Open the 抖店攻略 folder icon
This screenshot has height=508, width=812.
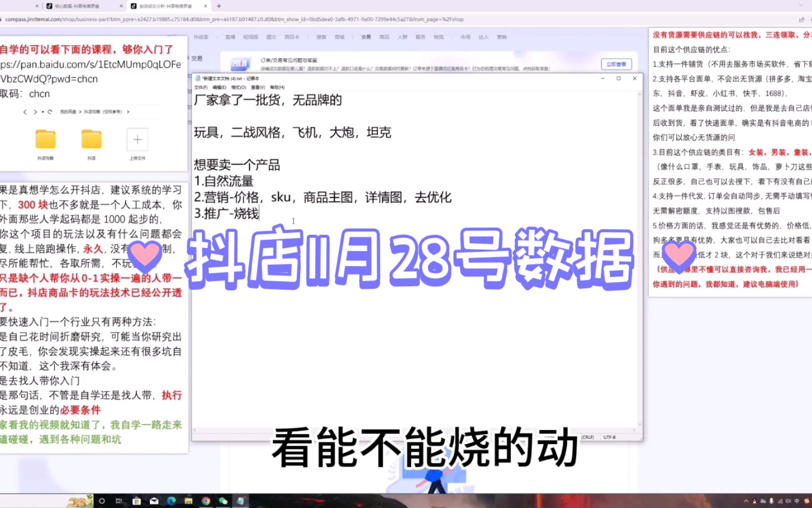click(x=46, y=139)
